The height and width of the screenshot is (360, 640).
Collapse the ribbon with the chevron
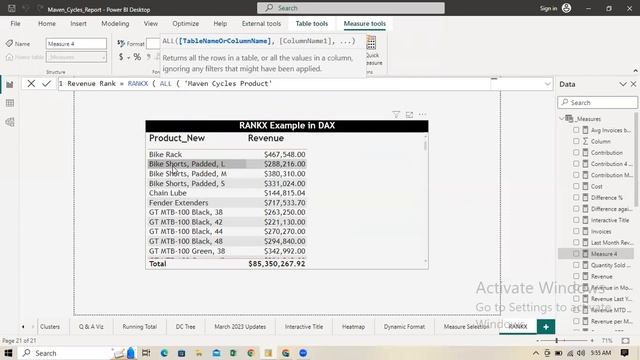(636, 71)
